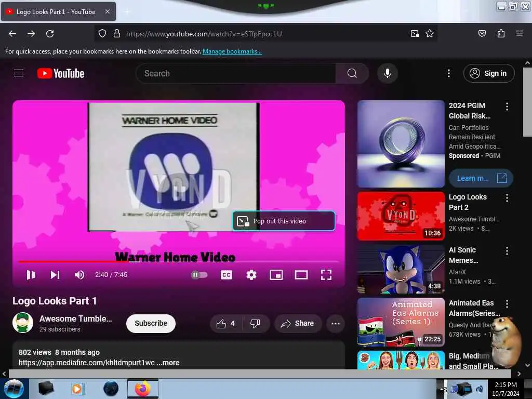This screenshot has width=532, height=399.
Task: Click the video progress bar
Action: (x=179, y=262)
